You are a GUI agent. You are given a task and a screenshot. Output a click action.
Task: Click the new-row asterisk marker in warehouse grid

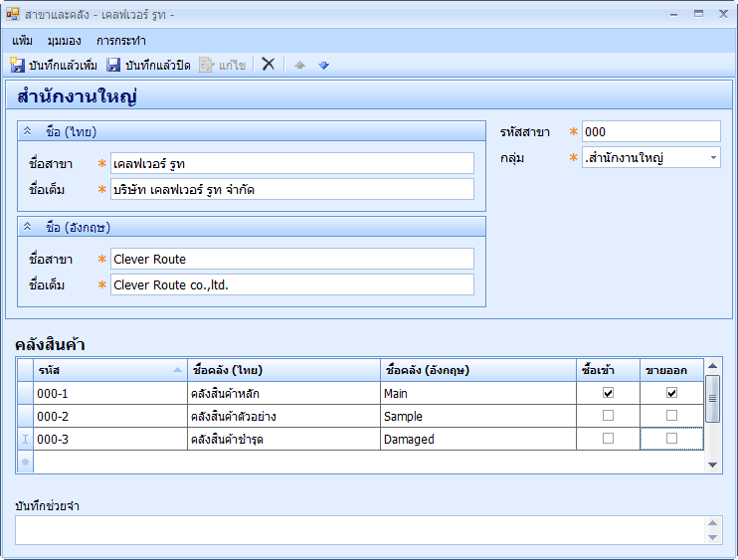25,462
